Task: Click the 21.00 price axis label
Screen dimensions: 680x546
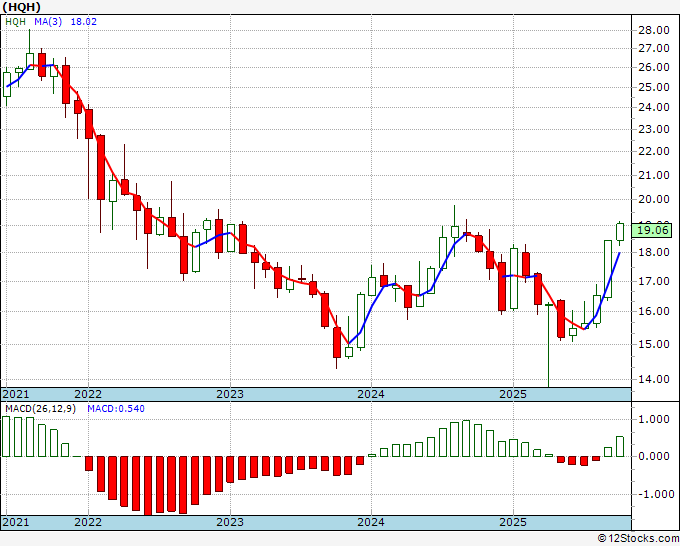Action: click(654, 175)
